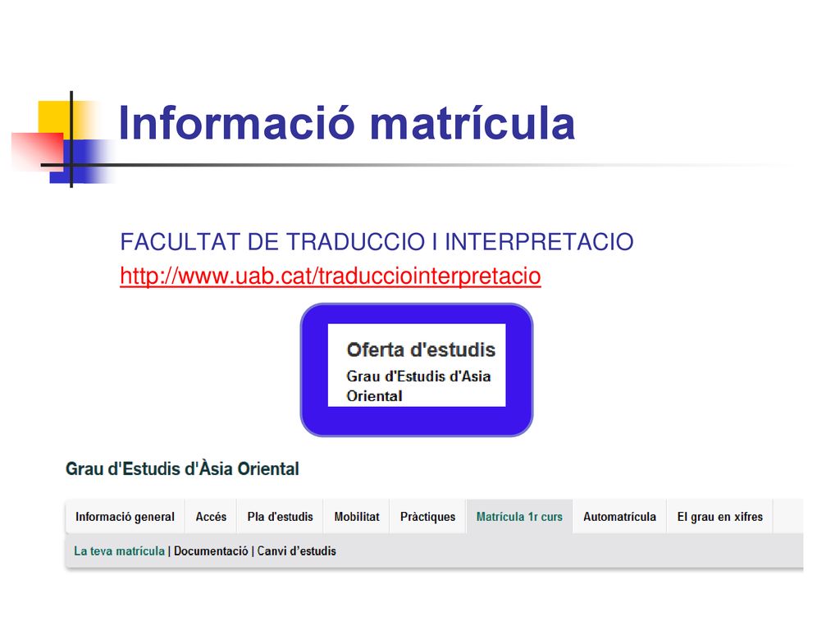Viewport: 840px width, 630px height.
Task: Open the Documentació sub-link
Action: coord(211,550)
